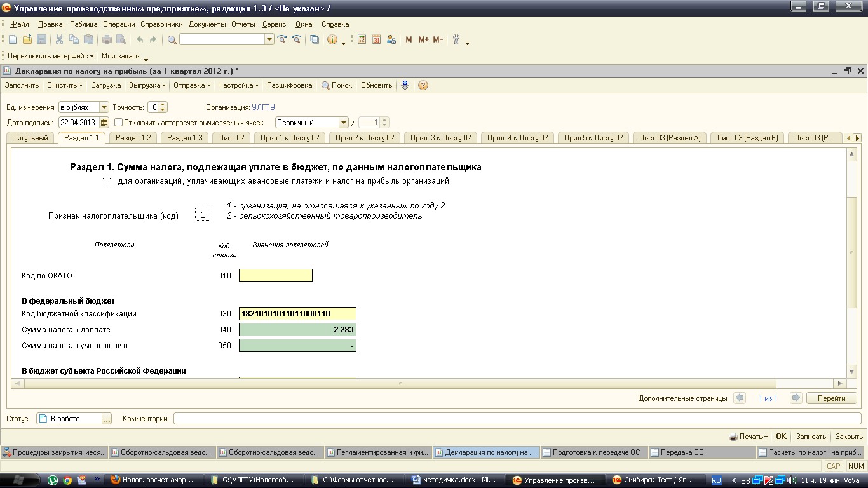The height and width of the screenshot is (488, 868).
Task: Click the uTorrent icon in quick launch
Action: (53, 480)
